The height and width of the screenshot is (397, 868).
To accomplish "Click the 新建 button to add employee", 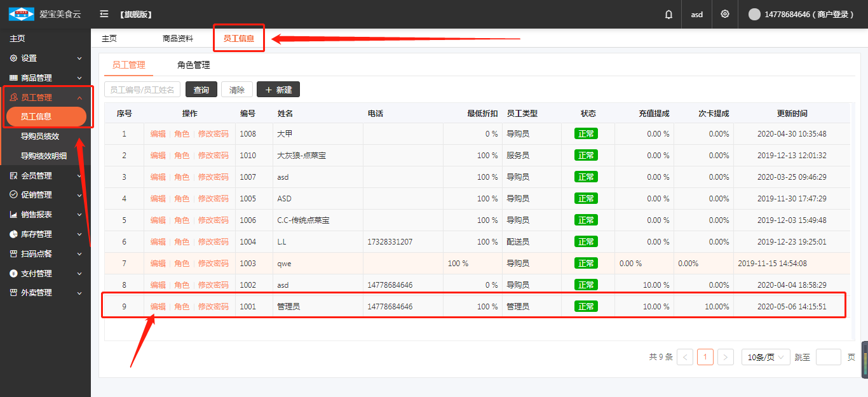I will click(278, 90).
